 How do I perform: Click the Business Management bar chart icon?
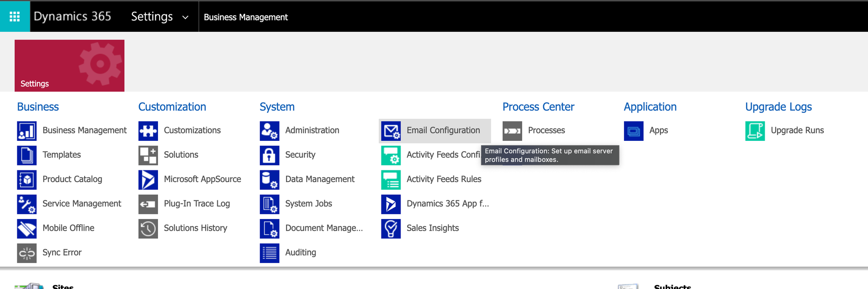tap(26, 131)
